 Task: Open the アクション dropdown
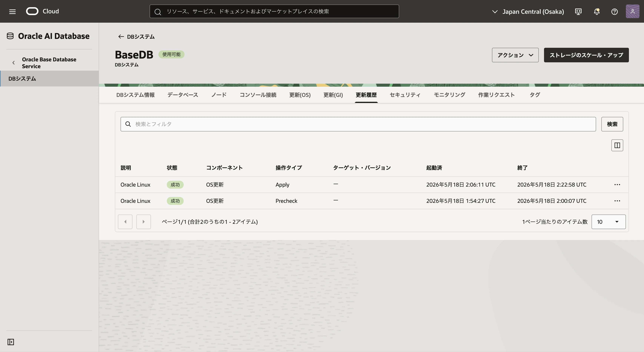pos(515,55)
